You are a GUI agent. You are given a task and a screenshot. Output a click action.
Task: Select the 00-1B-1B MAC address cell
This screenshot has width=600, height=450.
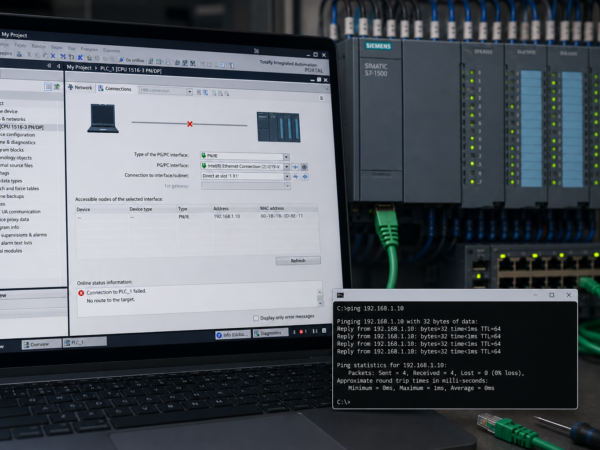(x=282, y=216)
